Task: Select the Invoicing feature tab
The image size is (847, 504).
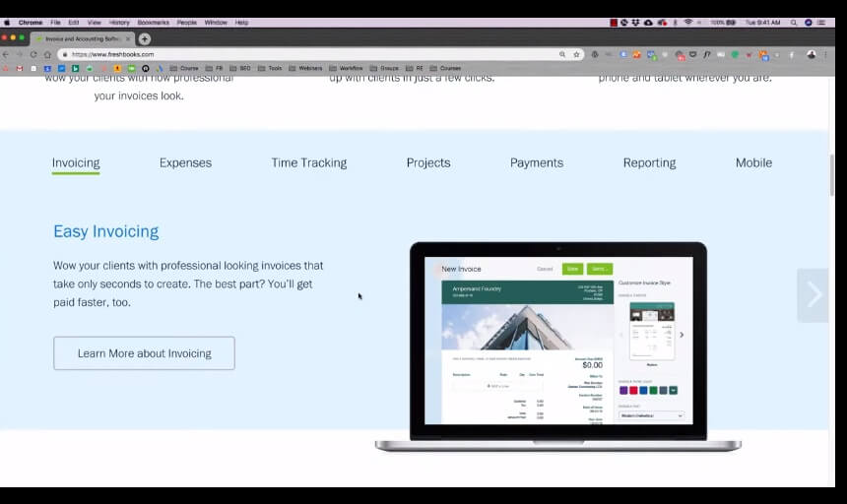Action: tap(76, 163)
